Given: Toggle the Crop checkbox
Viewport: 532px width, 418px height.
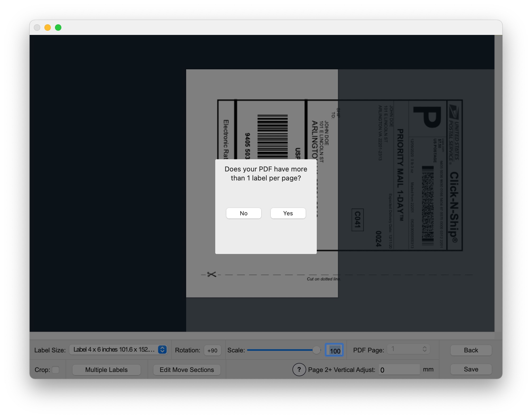Looking at the screenshot, I should click(x=56, y=370).
